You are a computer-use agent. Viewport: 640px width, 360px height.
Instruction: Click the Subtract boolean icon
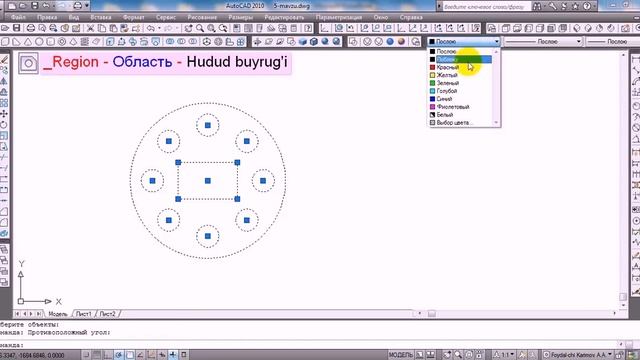(x=181, y=42)
